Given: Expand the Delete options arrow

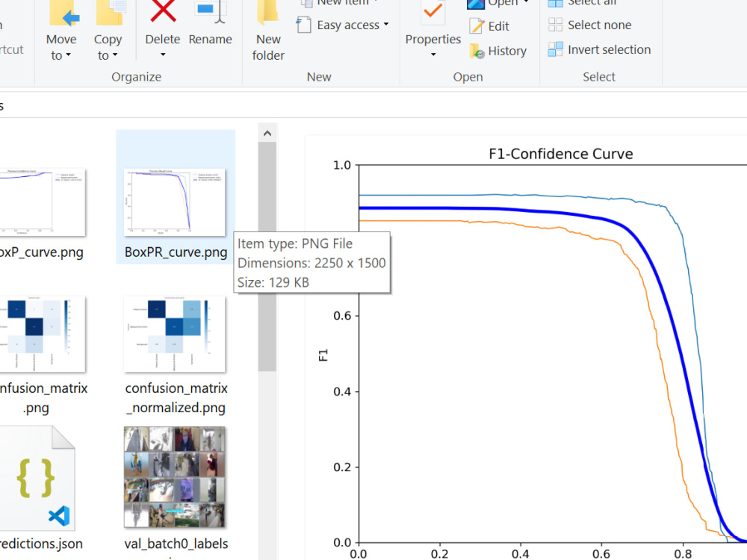Looking at the screenshot, I should click(163, 55).
